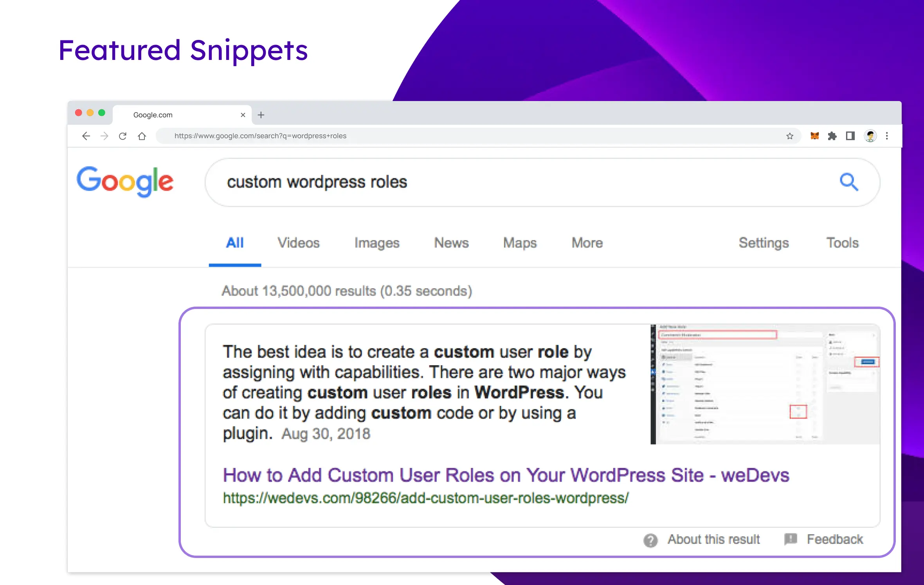Select the All results tab

click(x=235, y=243)
